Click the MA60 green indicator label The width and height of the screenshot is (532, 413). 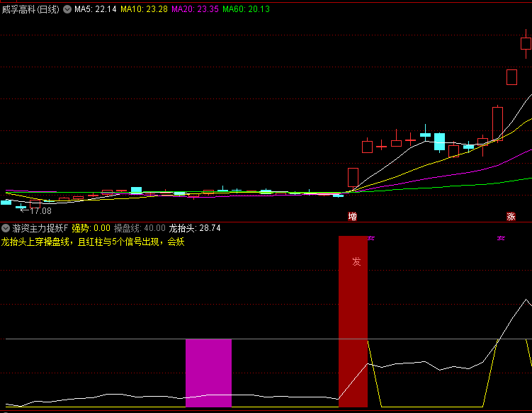pyautogui.click(x=246, y=9)
